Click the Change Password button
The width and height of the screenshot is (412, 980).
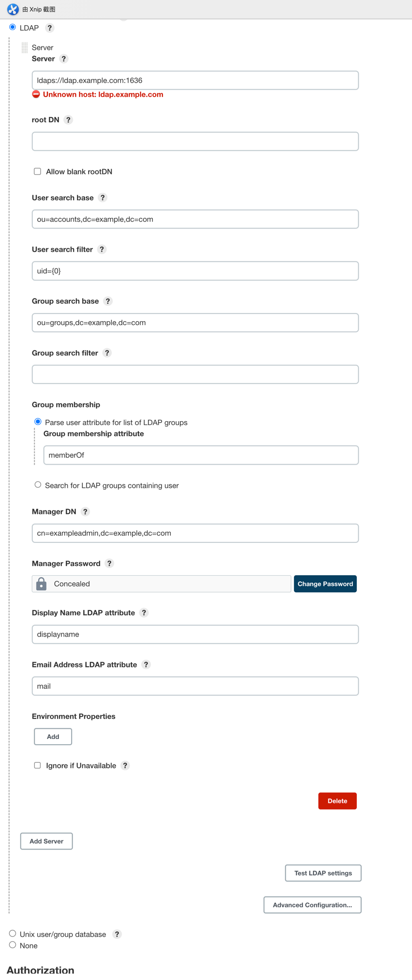click(x=325, y=583)
